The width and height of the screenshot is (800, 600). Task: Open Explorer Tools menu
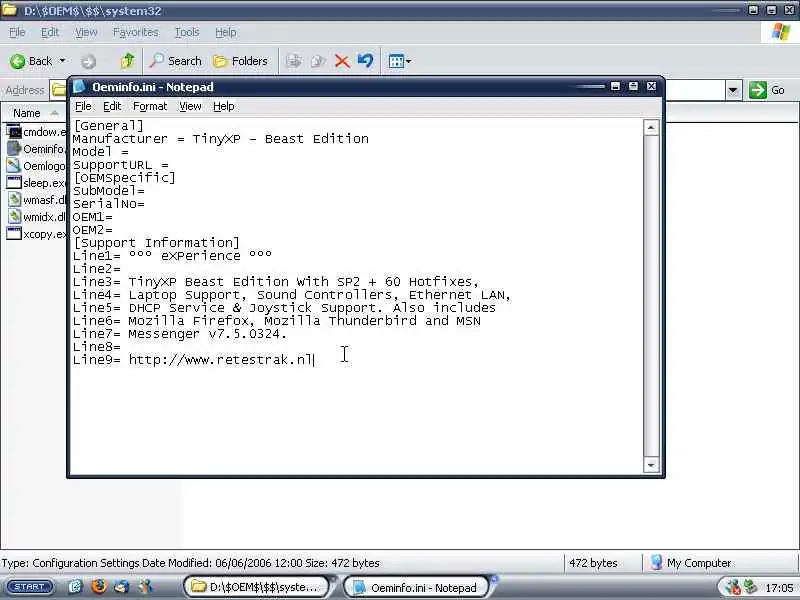point(187,32)
